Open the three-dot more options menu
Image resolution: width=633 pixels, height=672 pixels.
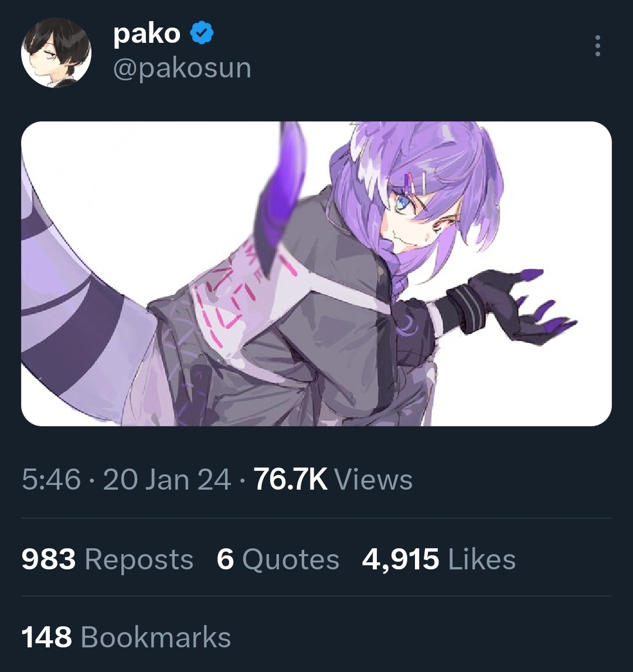[597, 46]
